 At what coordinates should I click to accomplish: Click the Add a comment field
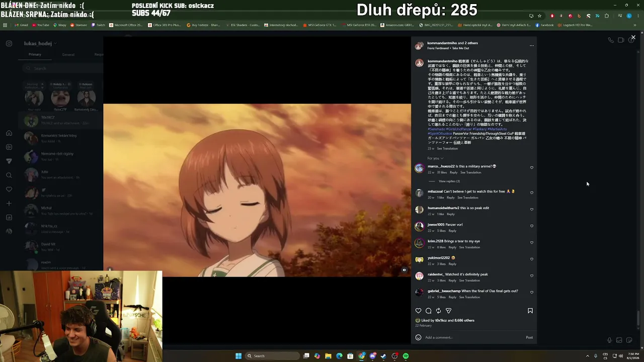[x=473, y=337]
